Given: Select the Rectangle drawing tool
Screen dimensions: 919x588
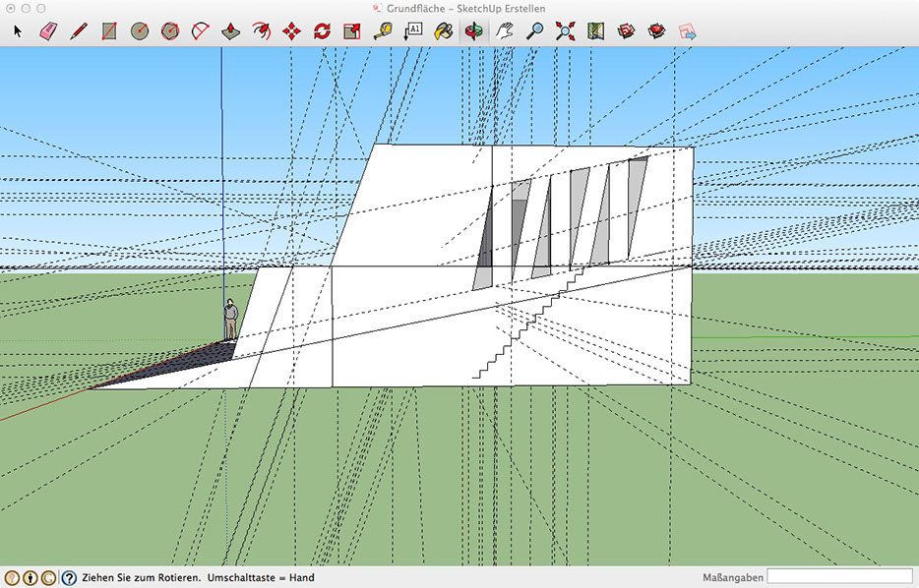Looking at the screenshot, I should point(109,30).
